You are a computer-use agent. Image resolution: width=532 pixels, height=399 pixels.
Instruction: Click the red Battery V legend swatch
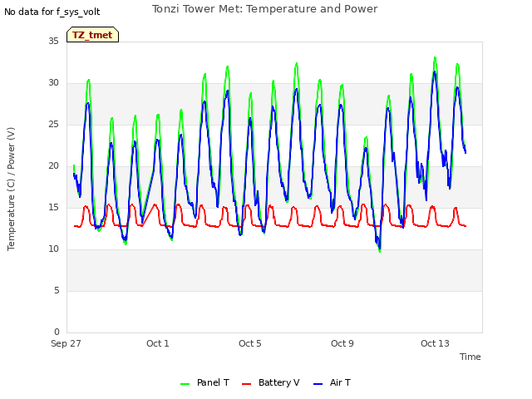(246, 384)
